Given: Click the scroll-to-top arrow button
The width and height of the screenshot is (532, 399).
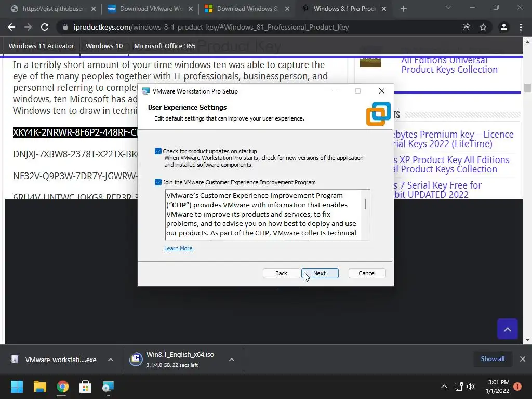Looking at the screenshot, I should pos(508,329).
